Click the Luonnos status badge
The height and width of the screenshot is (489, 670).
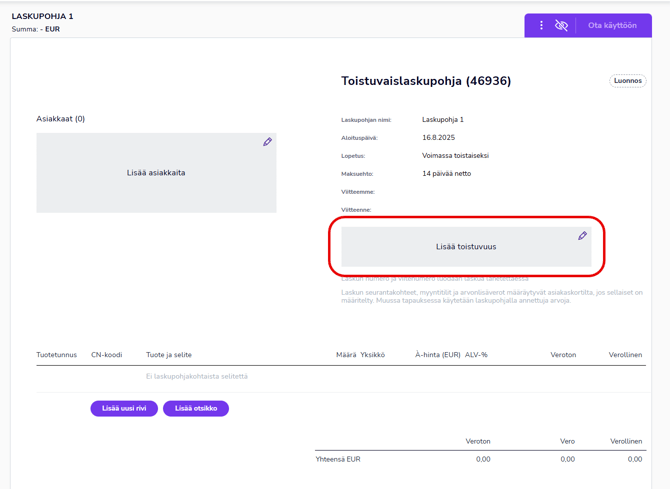(628, 81)
